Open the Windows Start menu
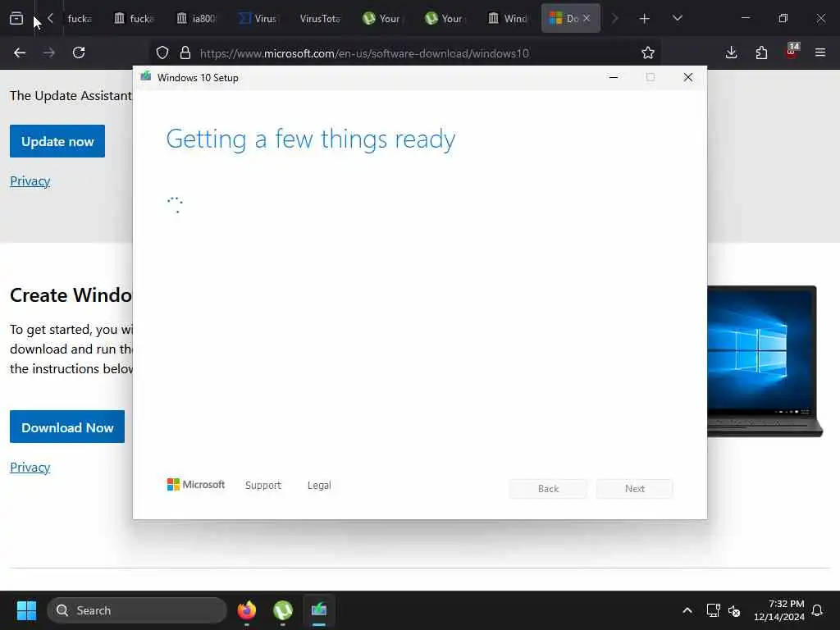840x630 pixels. 26,610
